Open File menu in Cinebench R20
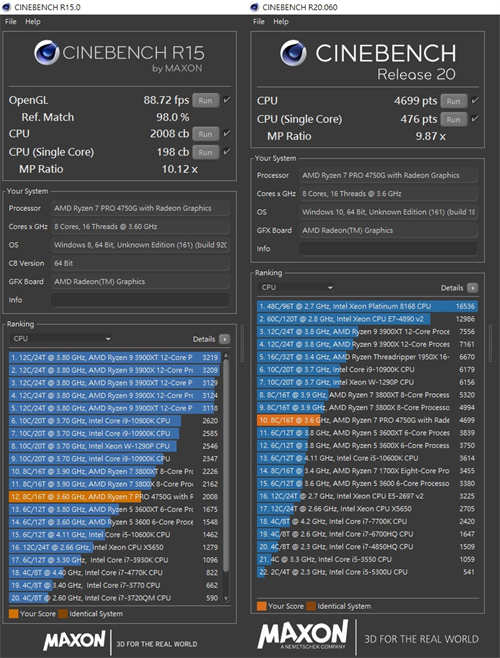Screen dimensions: 500x658 (259, 21)
